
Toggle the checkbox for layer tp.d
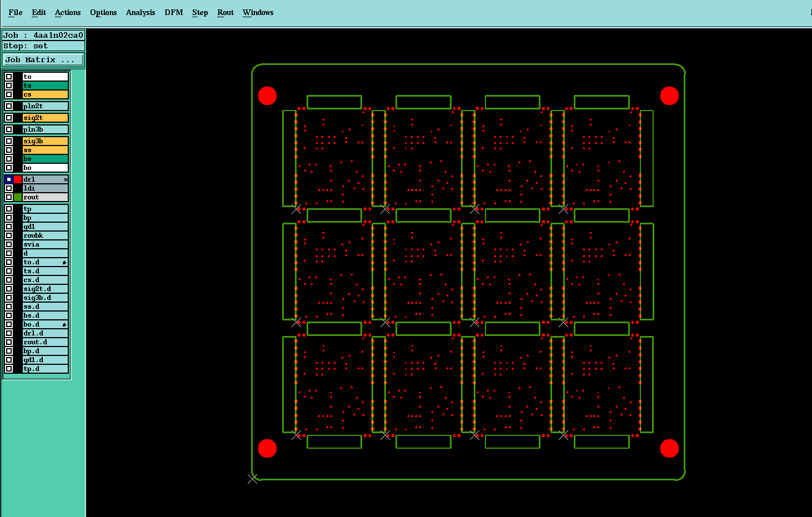9,369
